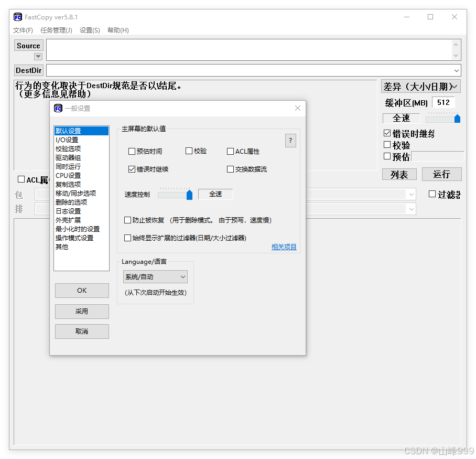
Task: Click the speed slider thumb in main window
Action: click(x=457, y=119)
